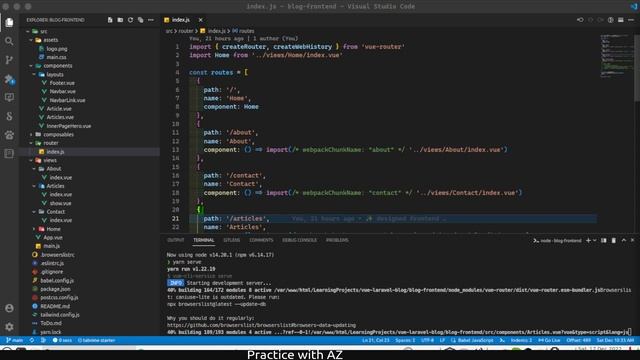Open the Accounts icon in the activity bar
This screenshot has height=360, width=640.
coord(9,308)
